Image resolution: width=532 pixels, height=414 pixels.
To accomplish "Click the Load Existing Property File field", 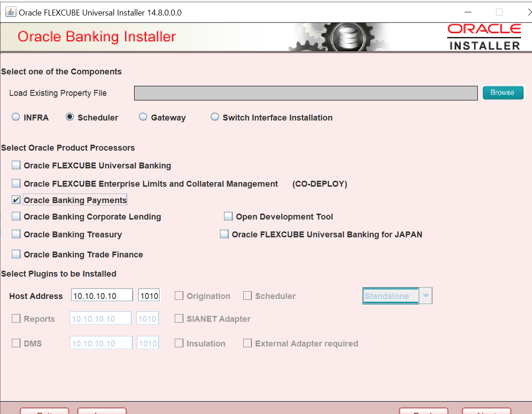I will point(306,93).
